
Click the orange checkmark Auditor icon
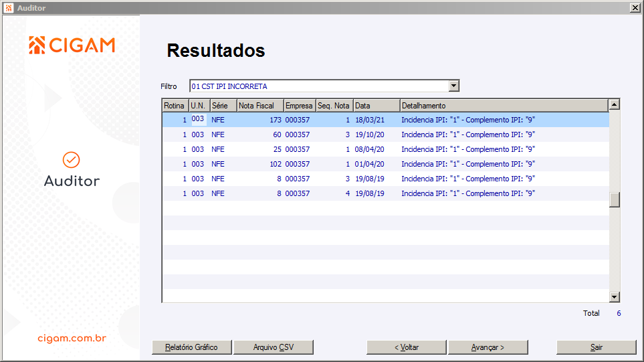coord(71,160)
